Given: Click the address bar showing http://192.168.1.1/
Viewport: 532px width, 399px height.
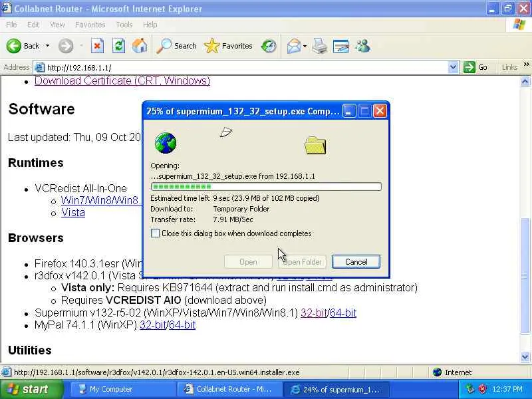Looking at the screenshot, I should tap(246, 68).
